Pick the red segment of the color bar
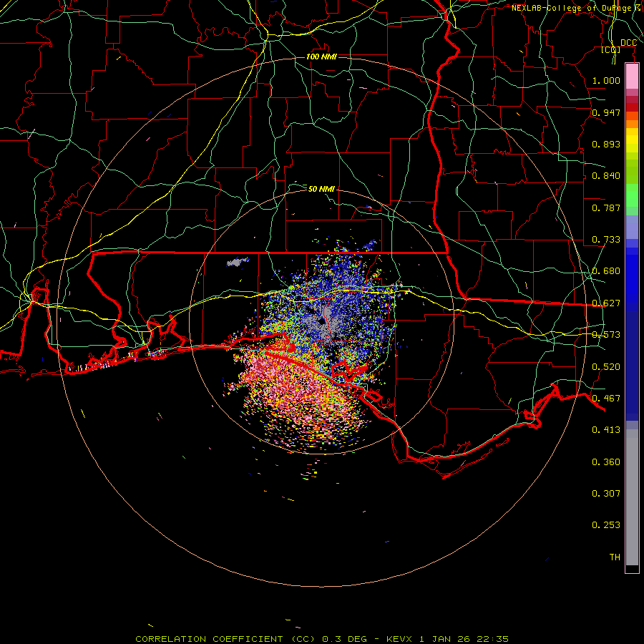 632,107
